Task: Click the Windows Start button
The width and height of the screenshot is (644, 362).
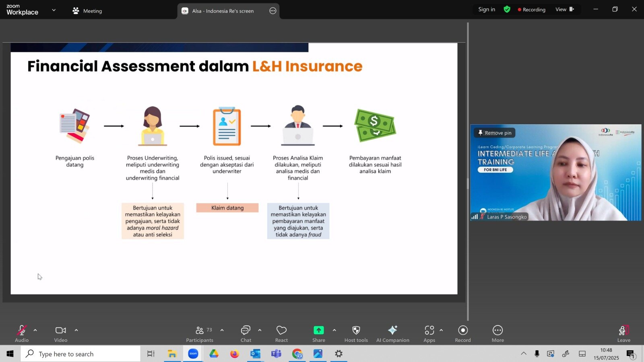Action: coord(10,354)
